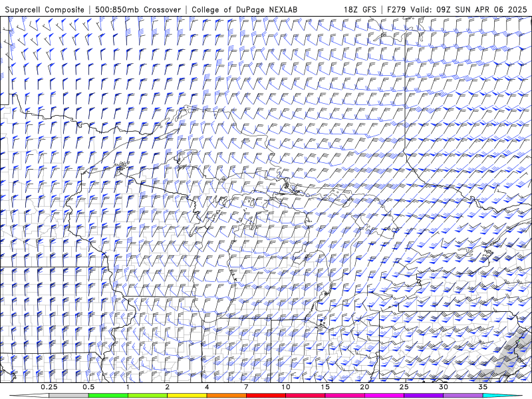
Task: Select the '7' color scale label
Action: pos(246,387)
